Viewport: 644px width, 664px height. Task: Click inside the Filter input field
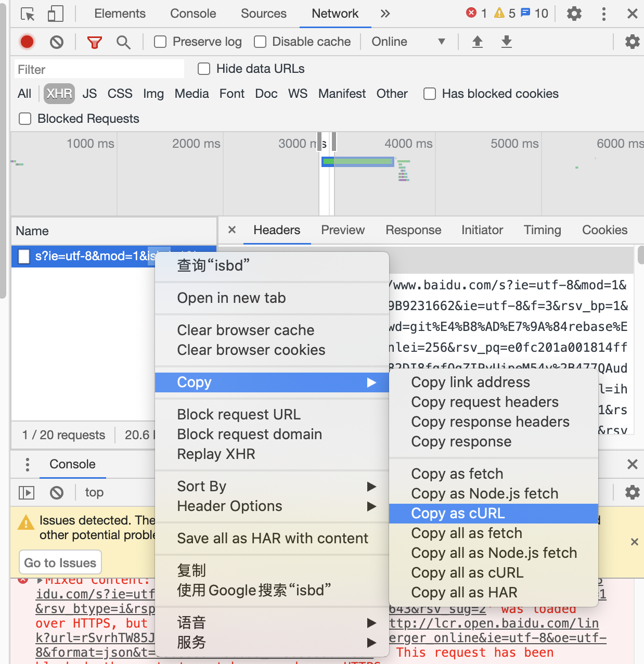click(x=99, y=68)
